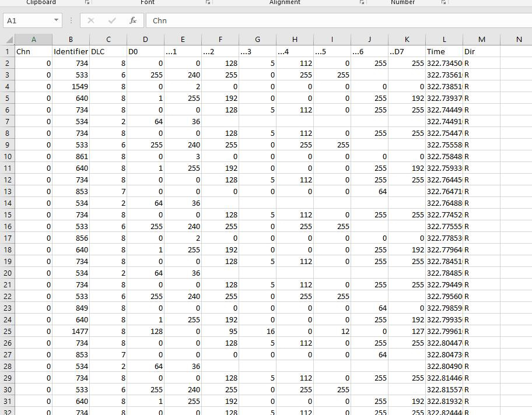
Task: Open the Clipboard group dialog launcher
Action: pos(87,2)
